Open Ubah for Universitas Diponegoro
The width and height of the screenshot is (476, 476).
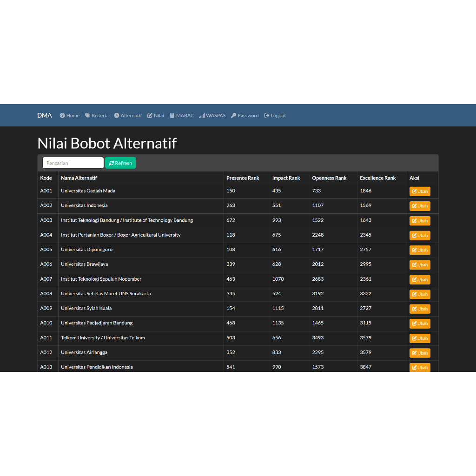click(420, 250)
